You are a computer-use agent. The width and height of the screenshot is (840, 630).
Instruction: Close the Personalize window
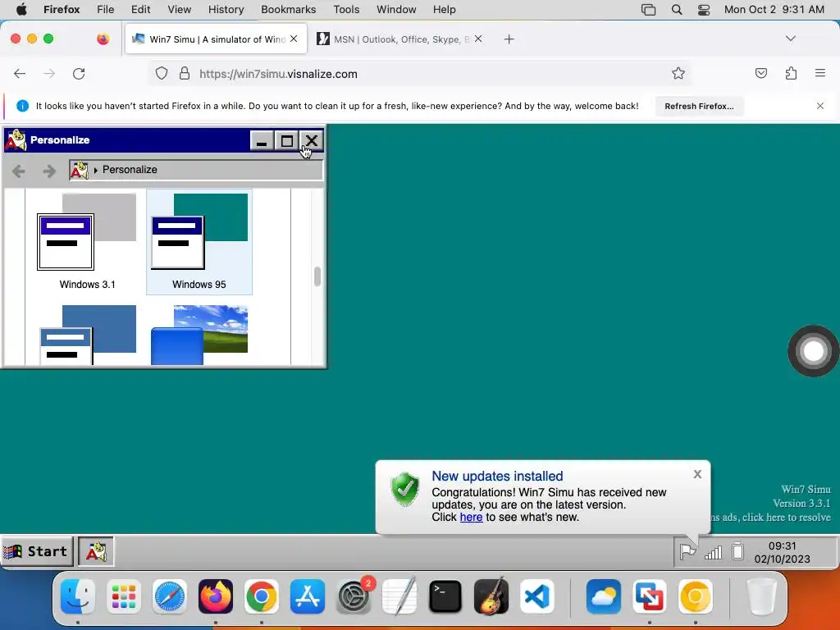pyautogui.click(x=311, y=141)
